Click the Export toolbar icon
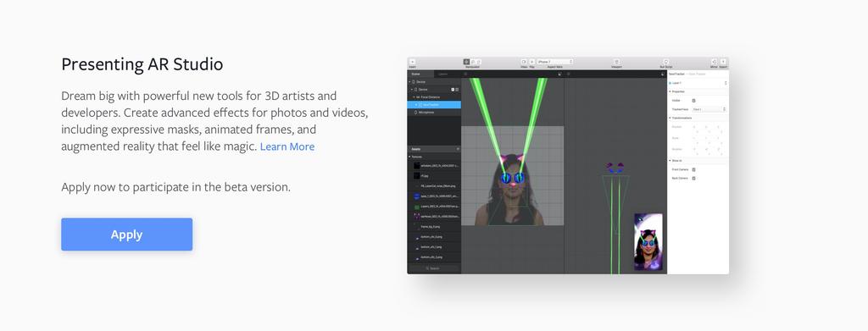868x331 pixels. 723,62
